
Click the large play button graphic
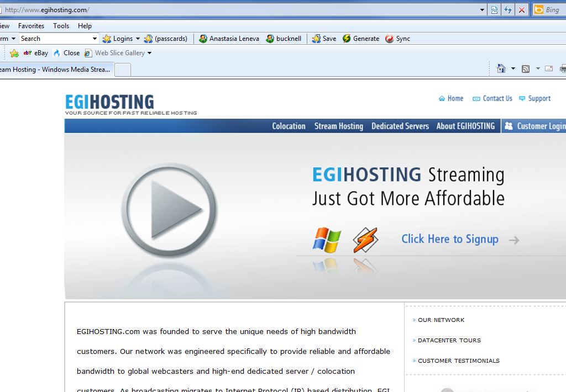[x=169, y=210]
